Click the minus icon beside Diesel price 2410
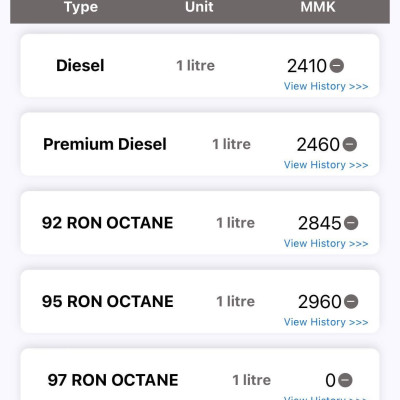This screenshot has height=400, width=400. click(337, 65)
